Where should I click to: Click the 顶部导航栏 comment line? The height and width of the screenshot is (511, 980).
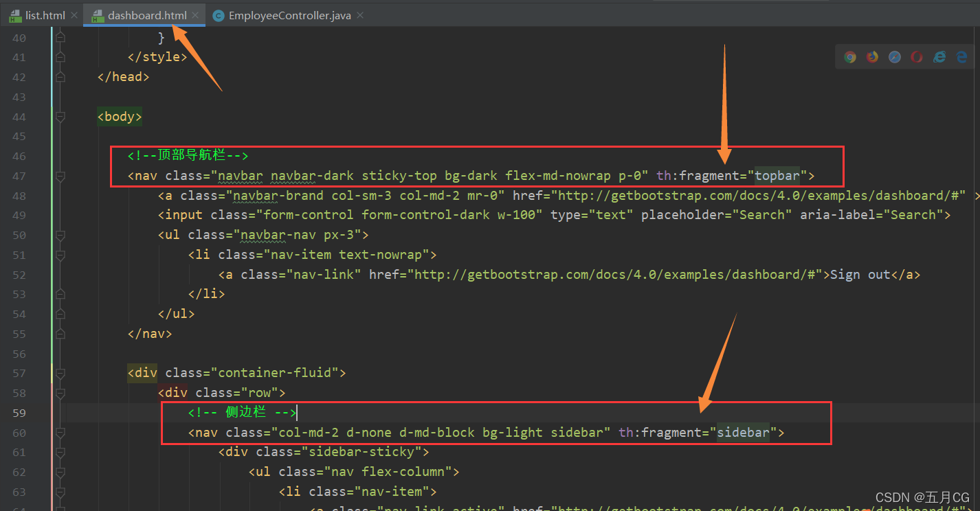click(188, 156)
